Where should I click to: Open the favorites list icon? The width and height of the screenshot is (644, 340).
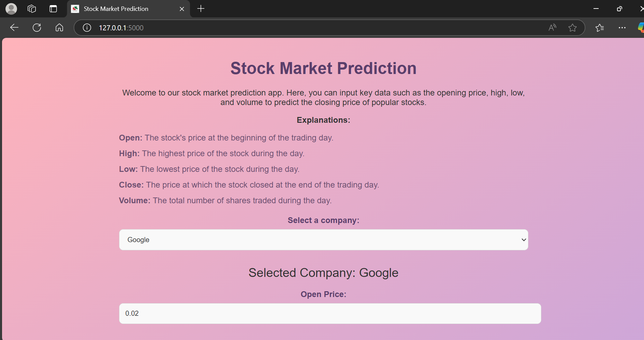600,28
